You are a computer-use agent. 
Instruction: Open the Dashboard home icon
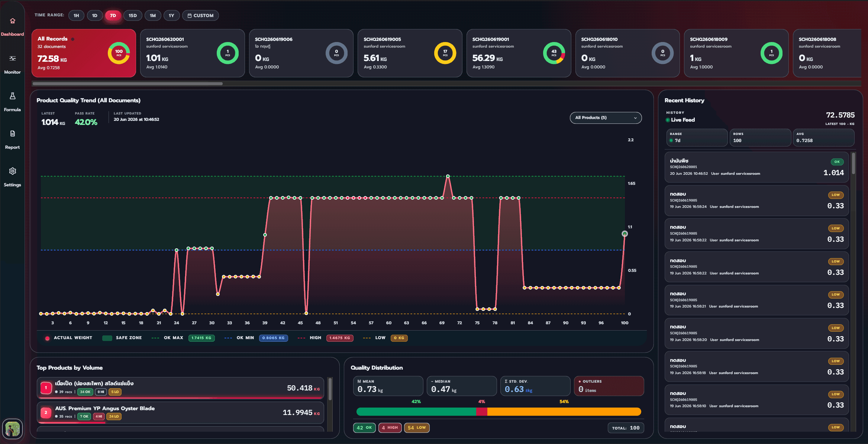point(12,21)
